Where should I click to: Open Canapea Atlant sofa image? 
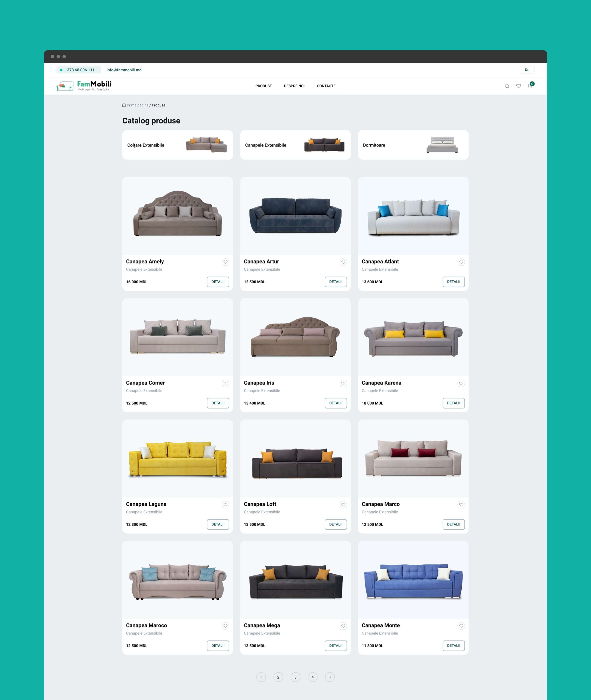coord(413,216)
